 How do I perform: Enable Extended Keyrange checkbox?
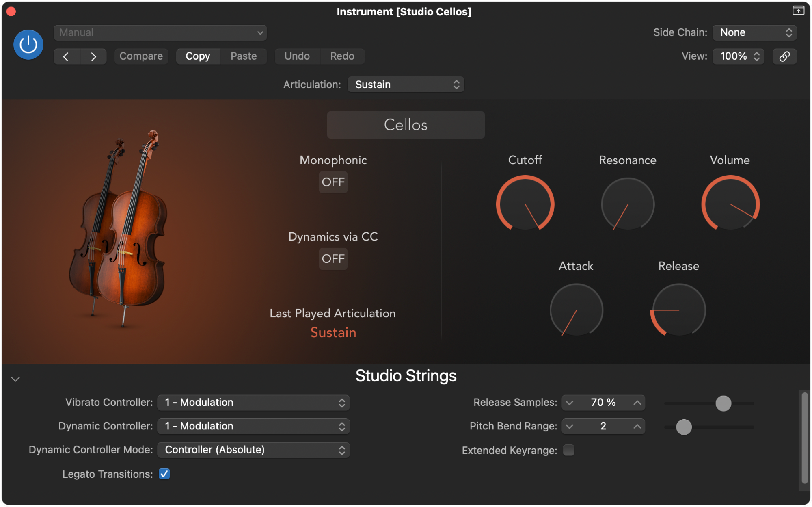pyautogui.click(x=568, y=450)
